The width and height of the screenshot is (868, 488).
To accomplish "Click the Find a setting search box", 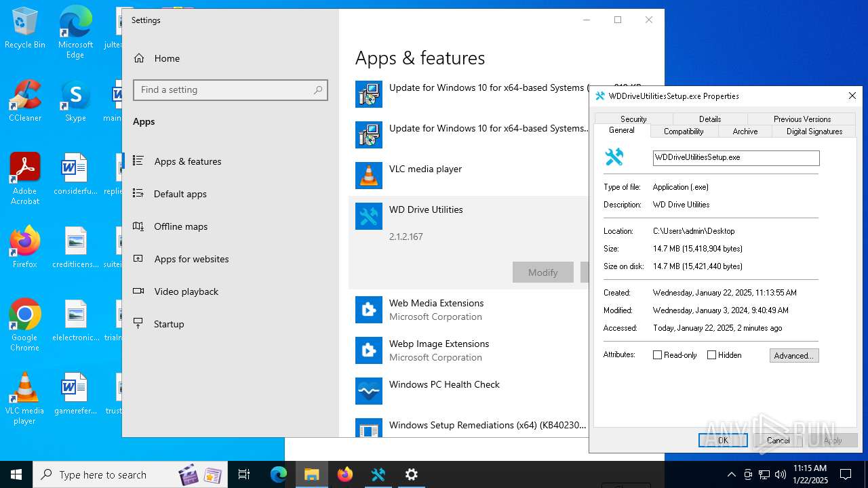I will [x=231, y=90].
